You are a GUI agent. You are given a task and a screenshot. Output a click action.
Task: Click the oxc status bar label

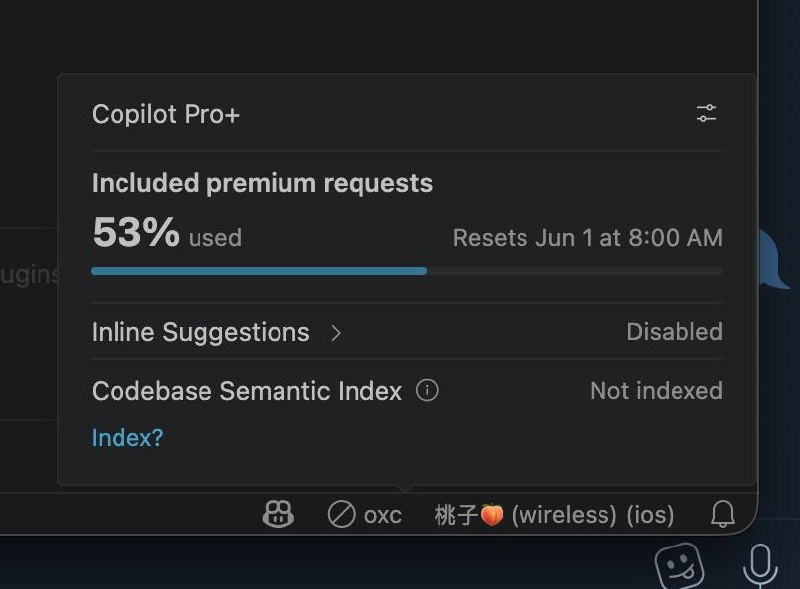point(383,515)
